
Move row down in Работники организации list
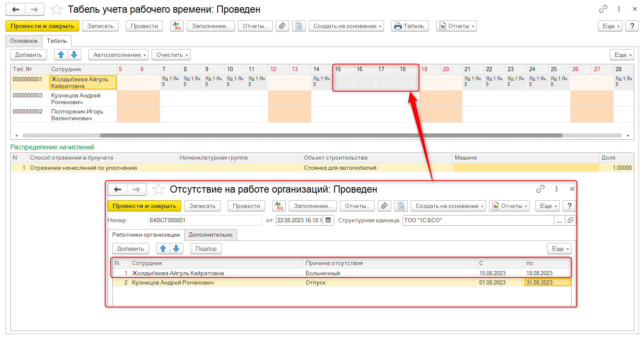pos(176,249)
